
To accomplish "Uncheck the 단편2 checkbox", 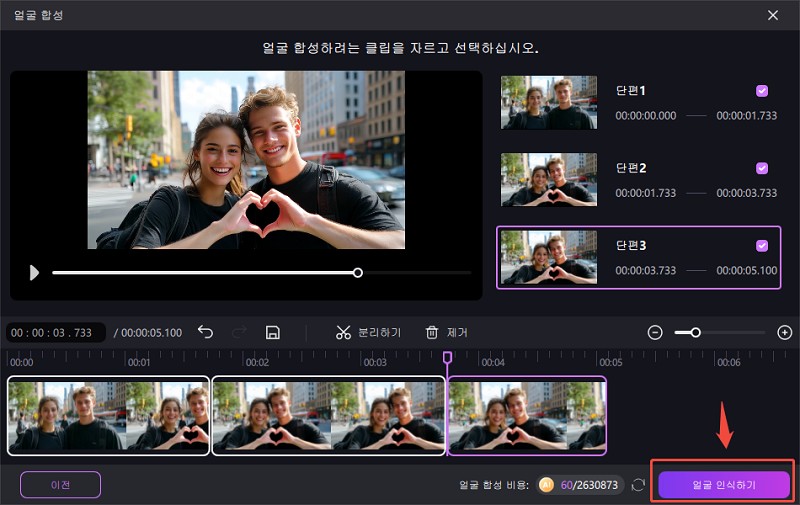I will point(762,168).
